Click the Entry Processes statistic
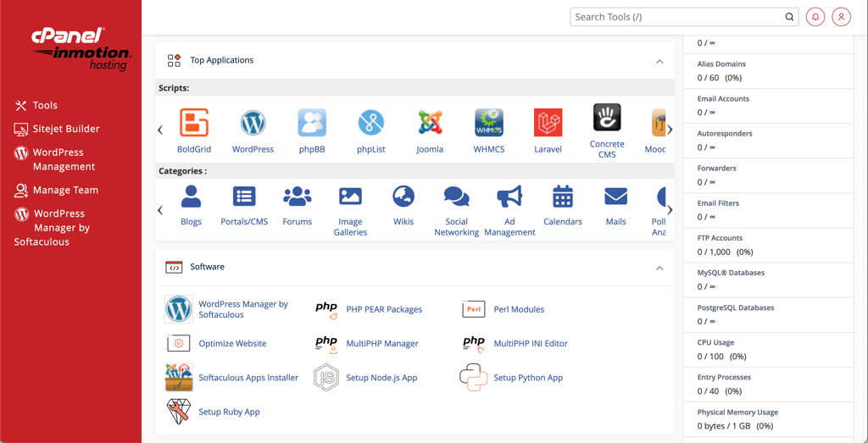 pos(769,385)
